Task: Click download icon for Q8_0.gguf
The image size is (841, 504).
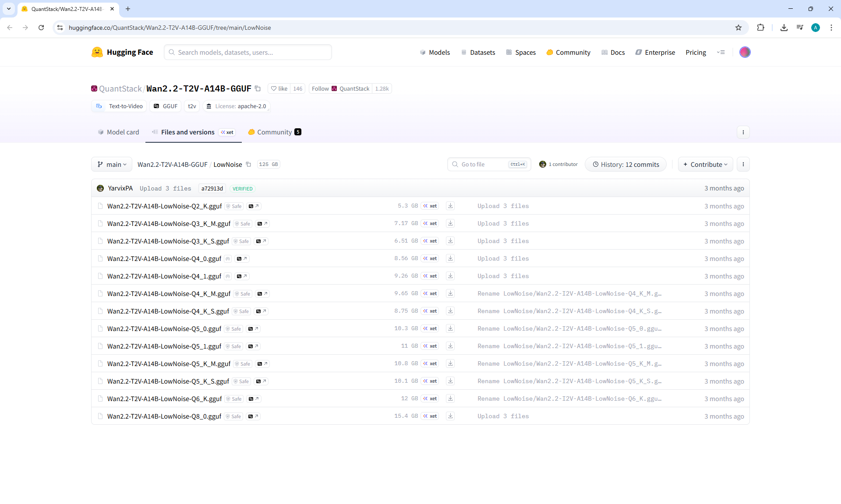Action: click(x=450, y=416)
